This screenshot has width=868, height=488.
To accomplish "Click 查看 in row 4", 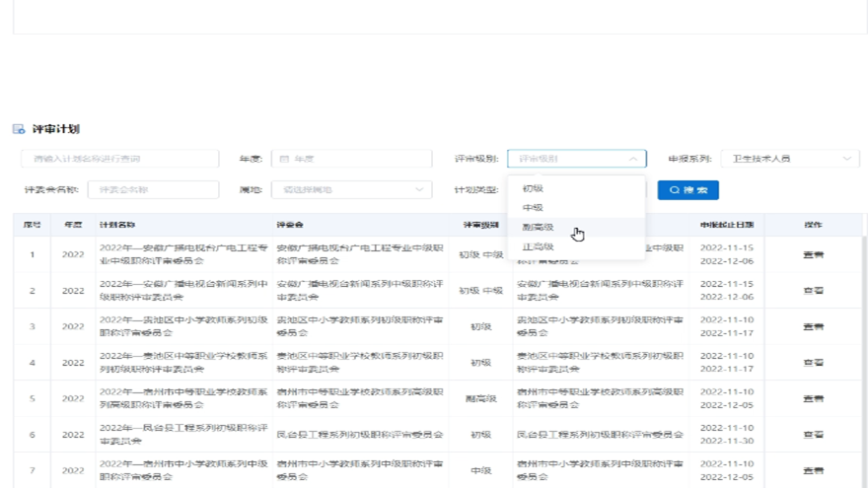I will (x=813, y=363).
